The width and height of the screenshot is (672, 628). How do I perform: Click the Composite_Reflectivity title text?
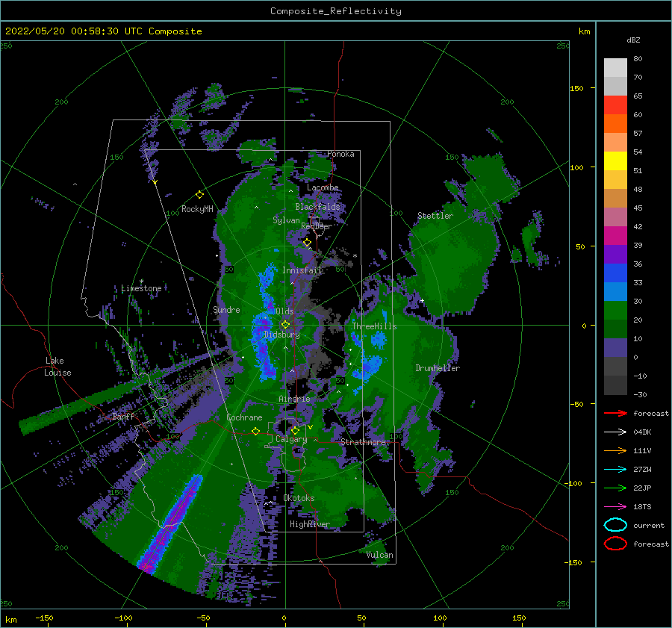(336, 11)
